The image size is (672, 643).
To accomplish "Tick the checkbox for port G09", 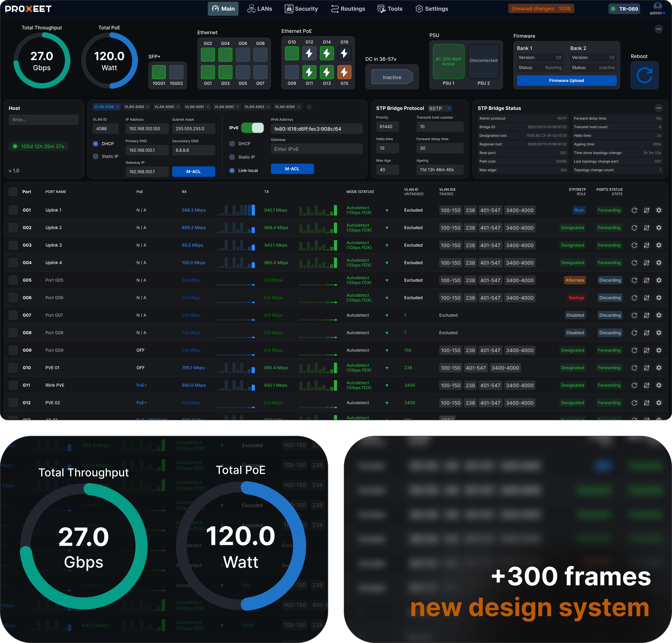I will (13, 350).
